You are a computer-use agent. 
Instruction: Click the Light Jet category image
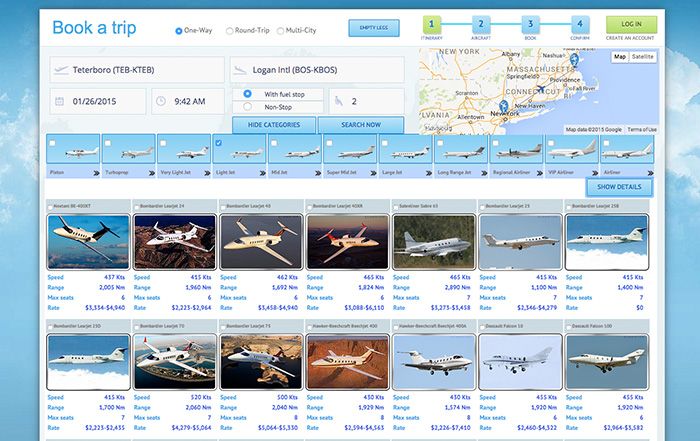239,149
